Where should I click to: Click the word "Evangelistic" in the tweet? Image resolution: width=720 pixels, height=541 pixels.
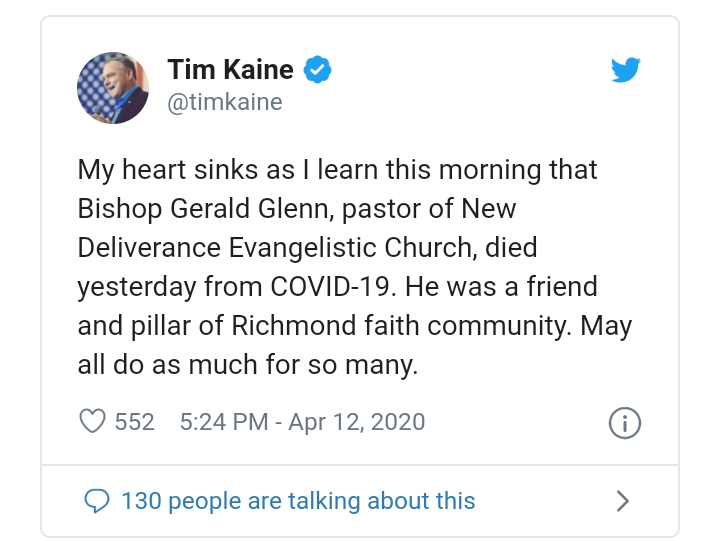coord(323,248)
